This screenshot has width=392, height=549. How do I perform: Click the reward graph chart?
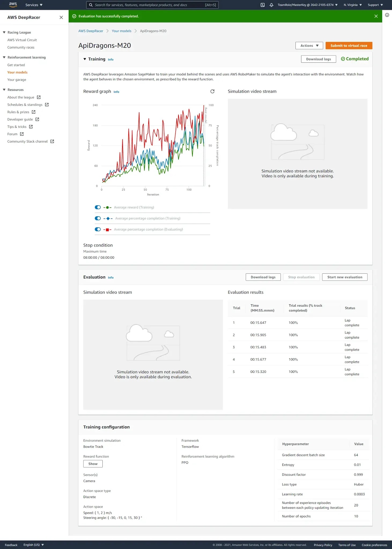pos(153,146)
